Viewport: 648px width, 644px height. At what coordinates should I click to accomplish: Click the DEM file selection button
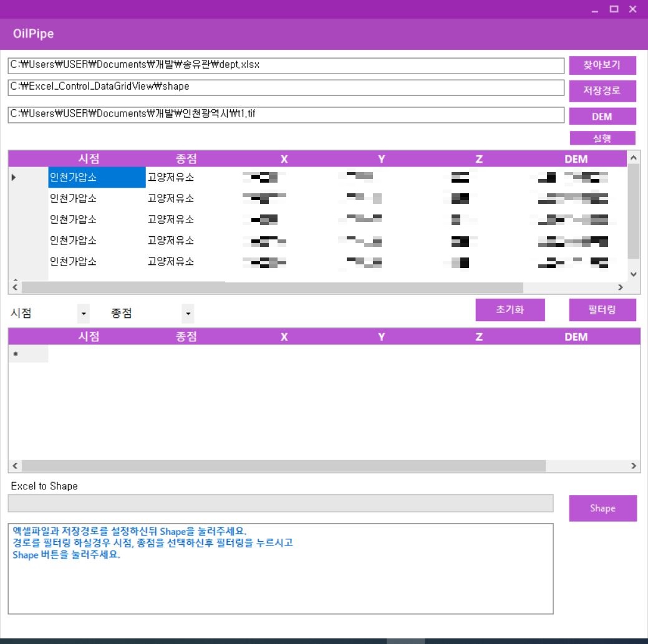pos(602,116)
